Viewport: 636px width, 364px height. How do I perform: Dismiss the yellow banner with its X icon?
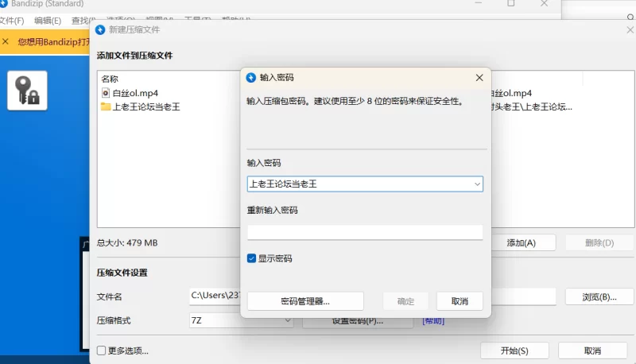pyautogui.click(x=6, y=41)
